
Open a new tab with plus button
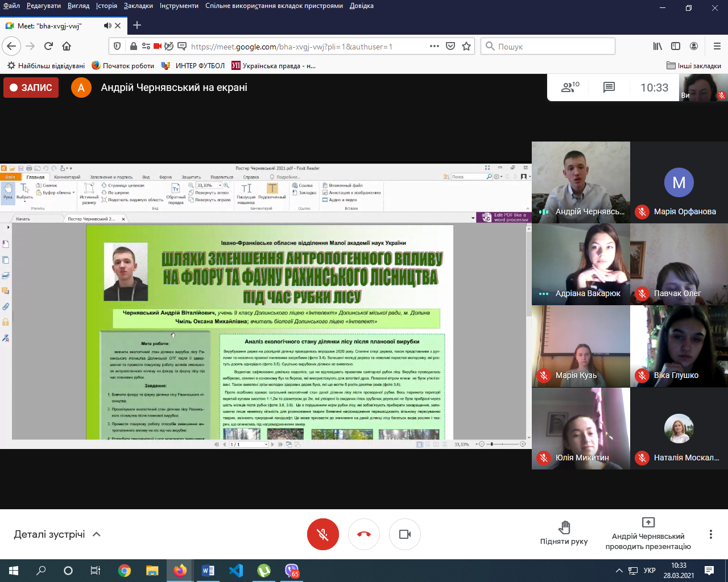click(x=137, y=26)
